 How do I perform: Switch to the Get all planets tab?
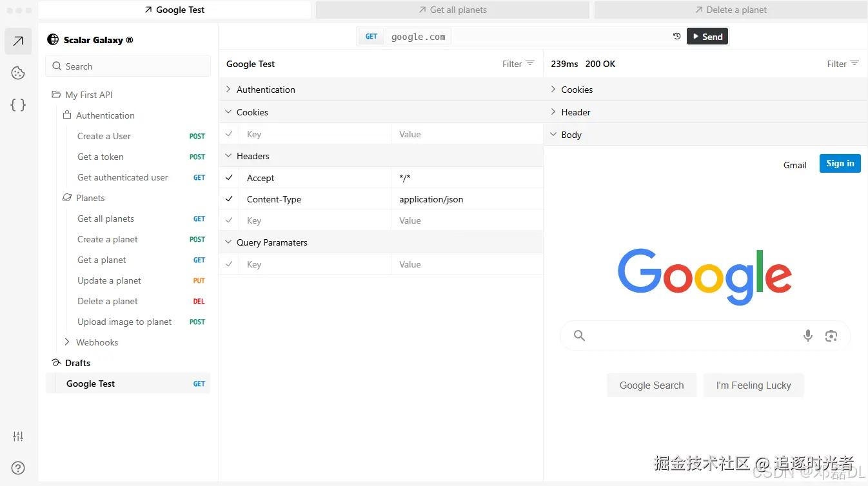452,10
